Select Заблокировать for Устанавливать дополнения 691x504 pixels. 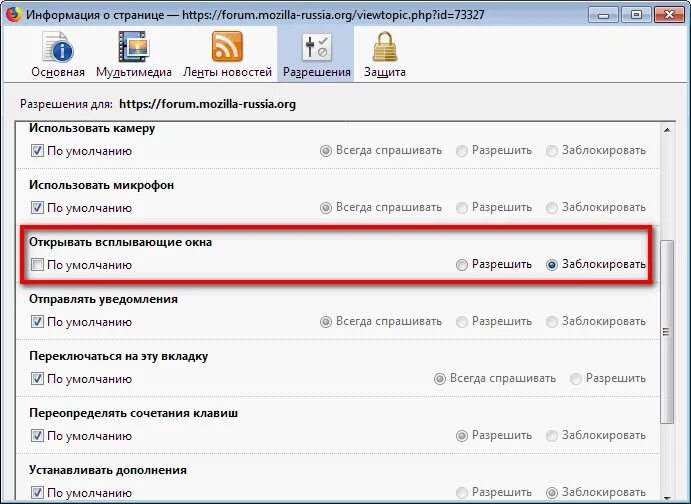tap(551, 493)
